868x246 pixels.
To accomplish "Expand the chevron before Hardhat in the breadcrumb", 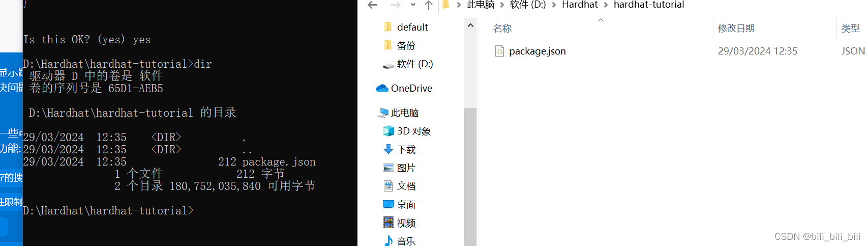I will (x=554, y=5).
